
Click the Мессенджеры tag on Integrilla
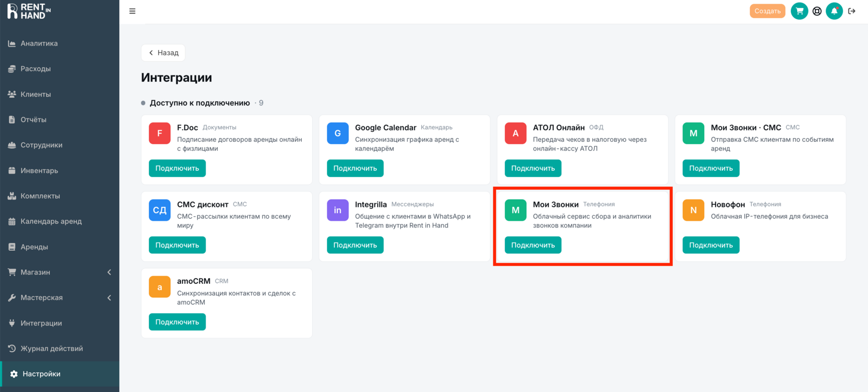(413, 205)
